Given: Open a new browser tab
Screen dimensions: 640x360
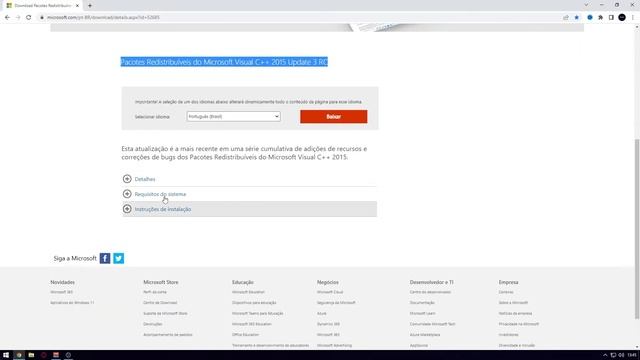Looking at the screenshot, I should tap(90, 6).
